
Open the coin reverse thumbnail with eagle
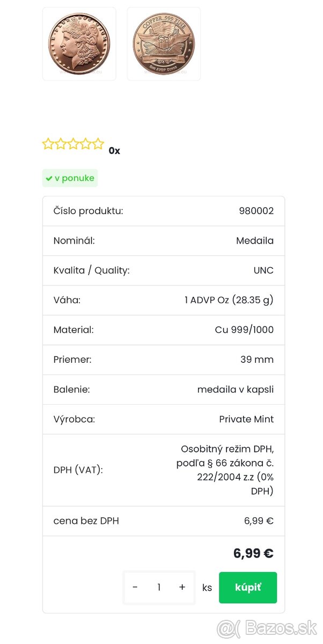pyautogui.click(x=164, y=43)
